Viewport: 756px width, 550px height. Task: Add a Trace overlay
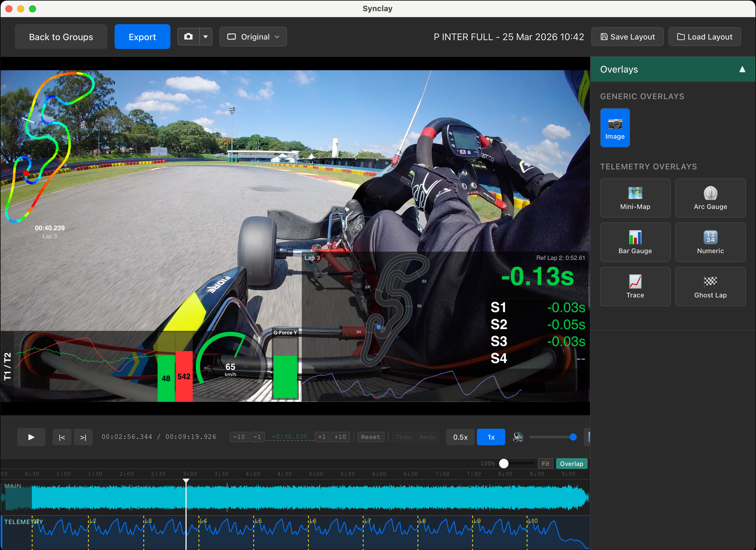635,287
